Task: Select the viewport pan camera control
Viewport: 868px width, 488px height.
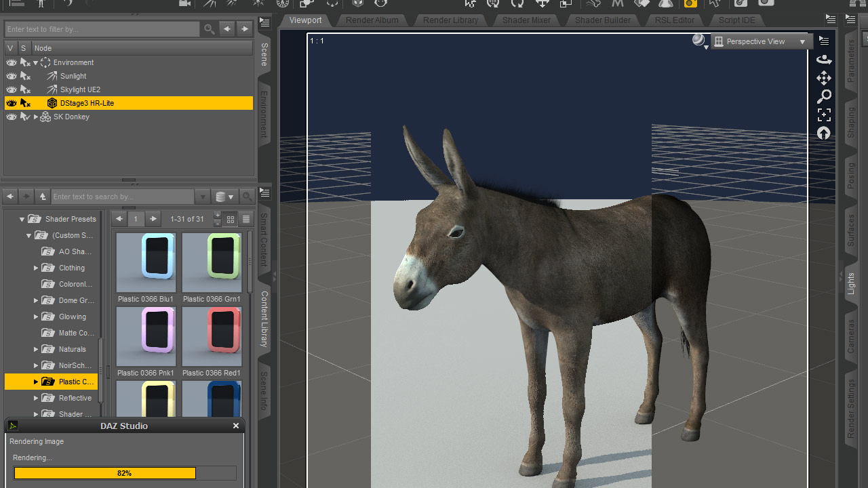Action: [x=824, y=78]
